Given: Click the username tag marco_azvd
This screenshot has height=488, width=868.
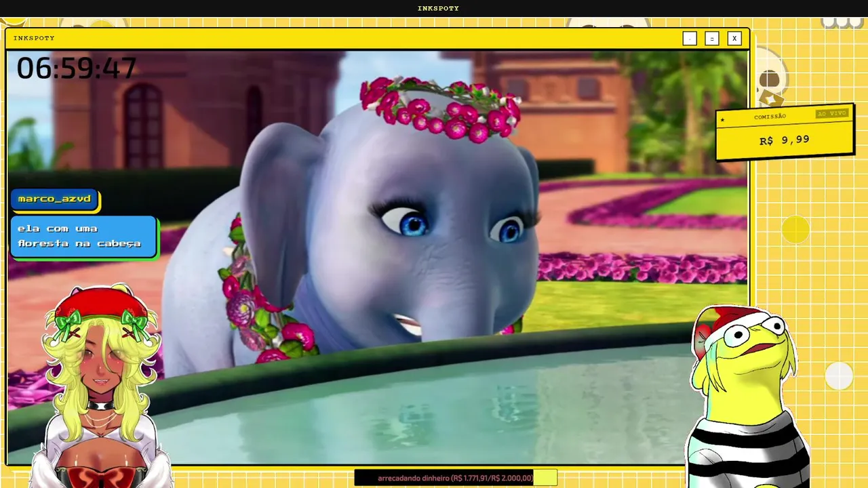Looking at the screenshot, I should point(55,199).
